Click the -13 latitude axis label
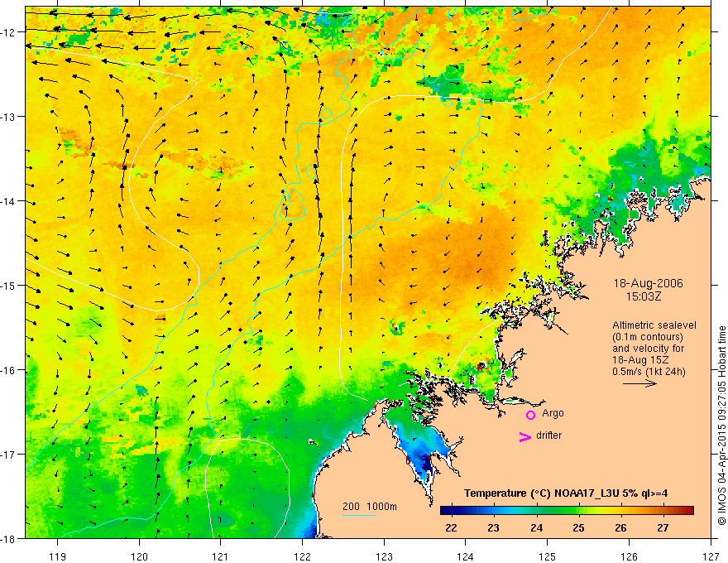The width and height of the screenshot is (728, 563). (x=9, y=116)
